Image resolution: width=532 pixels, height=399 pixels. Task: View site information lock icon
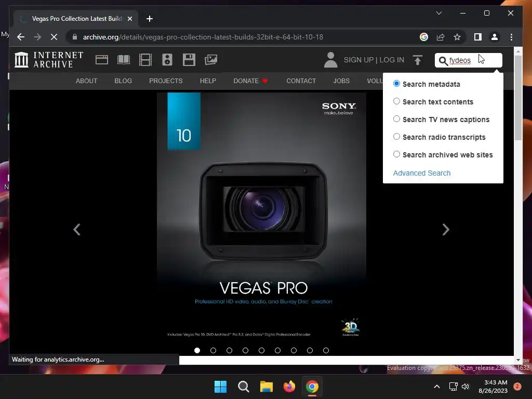(x=75, y=37)
